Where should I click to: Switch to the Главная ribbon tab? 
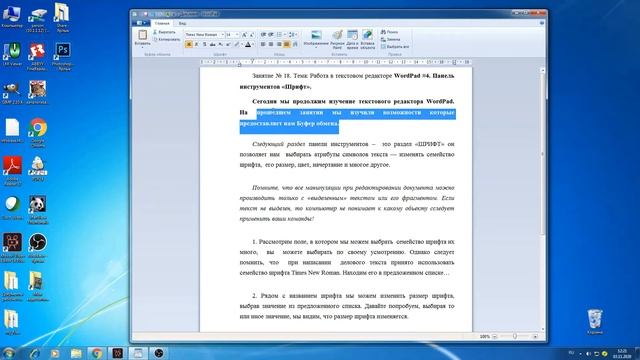click(162, 23)
